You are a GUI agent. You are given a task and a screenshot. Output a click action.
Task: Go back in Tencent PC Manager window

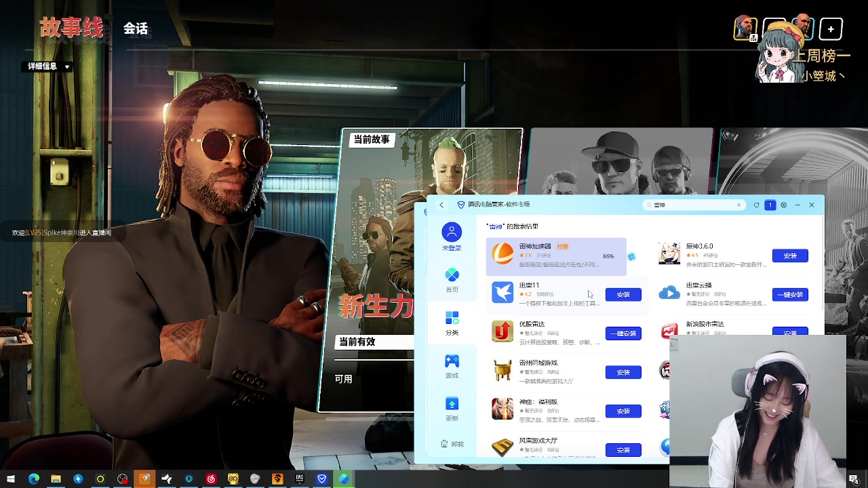coord(441,205)
